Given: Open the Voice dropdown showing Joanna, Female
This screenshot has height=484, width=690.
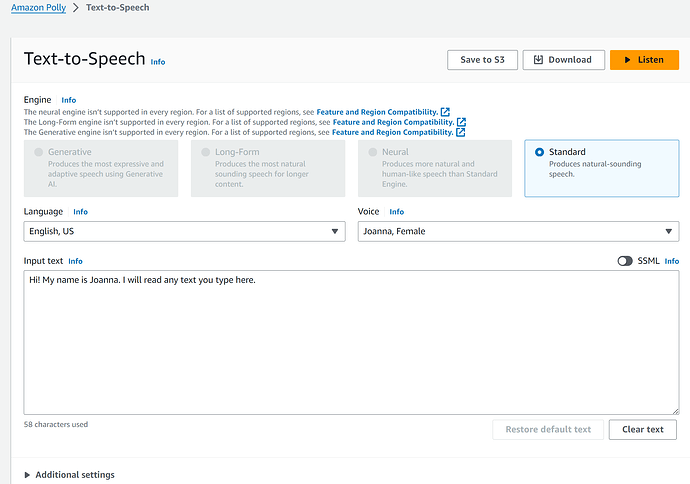Looking at the screenshot, I should (518, 232).
